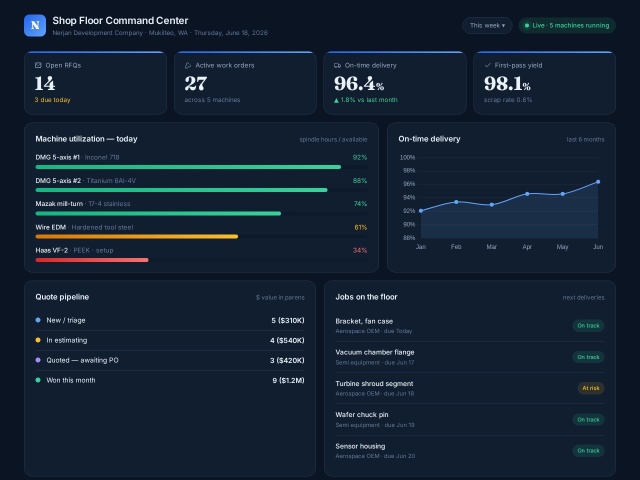Click the truck icon beside On-time delivery
Viewport: 640px width, 480px height.
point(337,65)
